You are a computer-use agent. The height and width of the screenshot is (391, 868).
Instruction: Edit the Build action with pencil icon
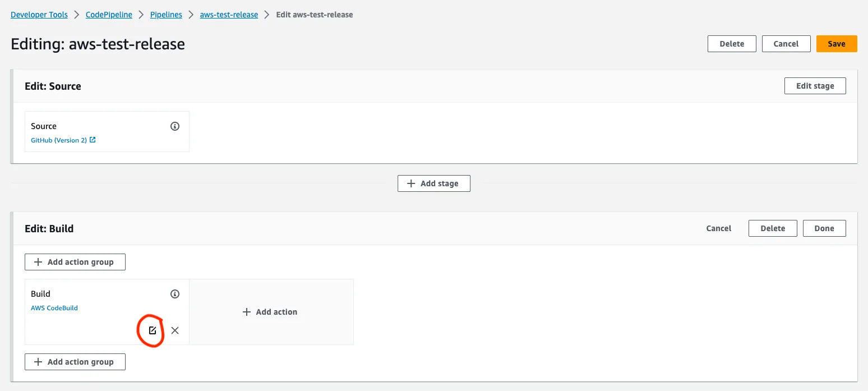(x=152, y=330)
